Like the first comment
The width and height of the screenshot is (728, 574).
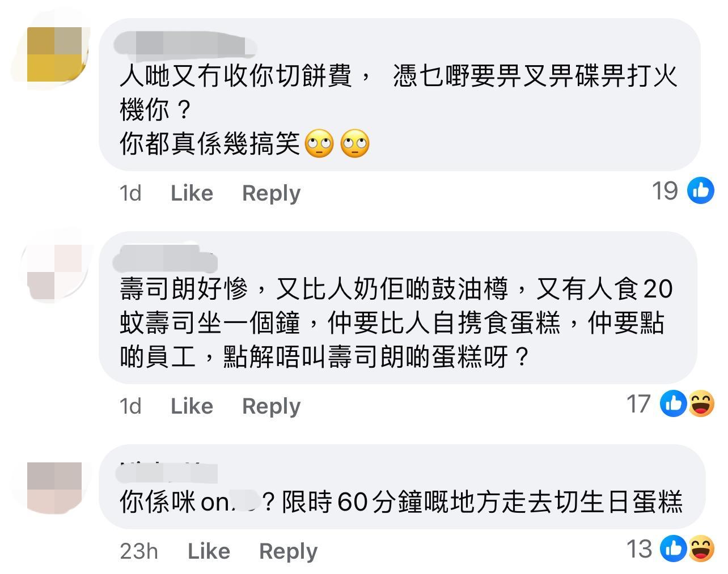[191, 193]
